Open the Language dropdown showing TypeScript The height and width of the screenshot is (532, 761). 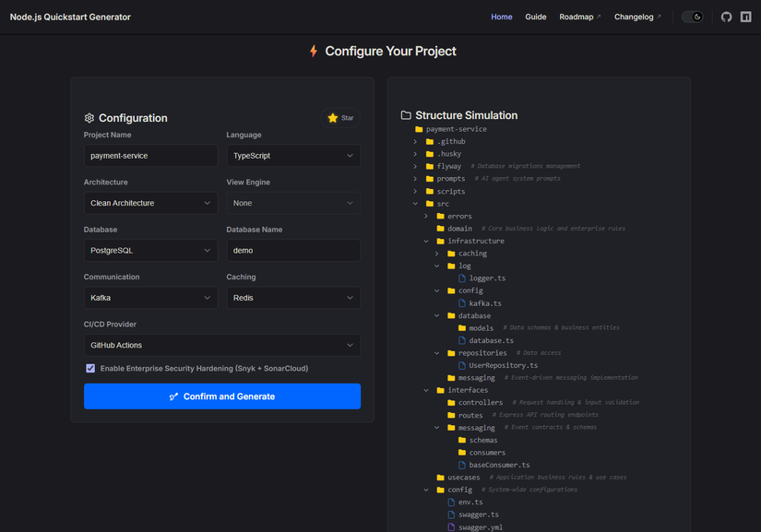coord(293,156)
